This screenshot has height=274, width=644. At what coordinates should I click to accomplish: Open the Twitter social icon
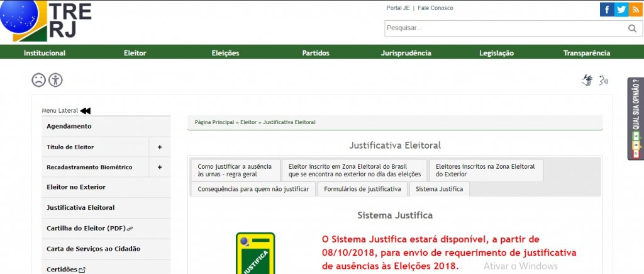point(621,9)
